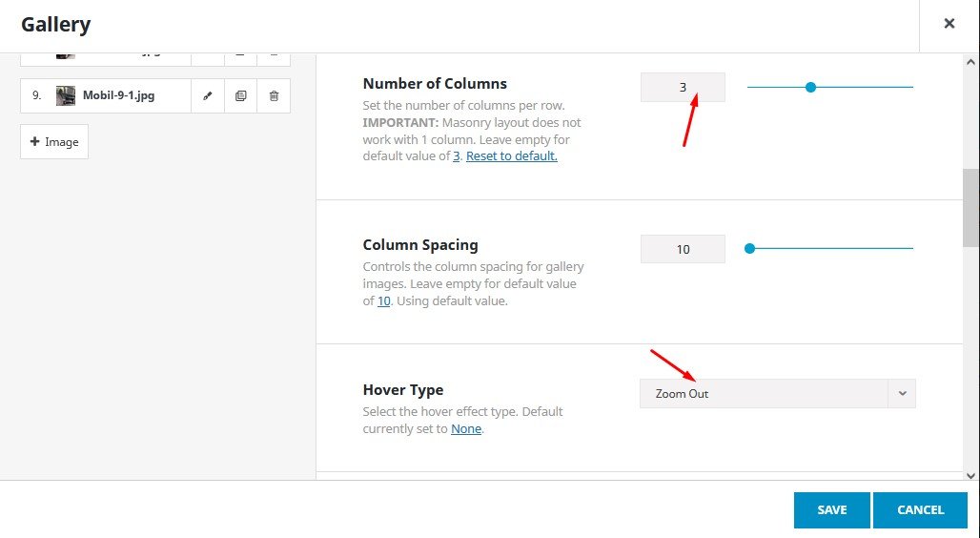The image size is (980, 538).
Task: Click the Reset to default link
Action: coord(511,156)
